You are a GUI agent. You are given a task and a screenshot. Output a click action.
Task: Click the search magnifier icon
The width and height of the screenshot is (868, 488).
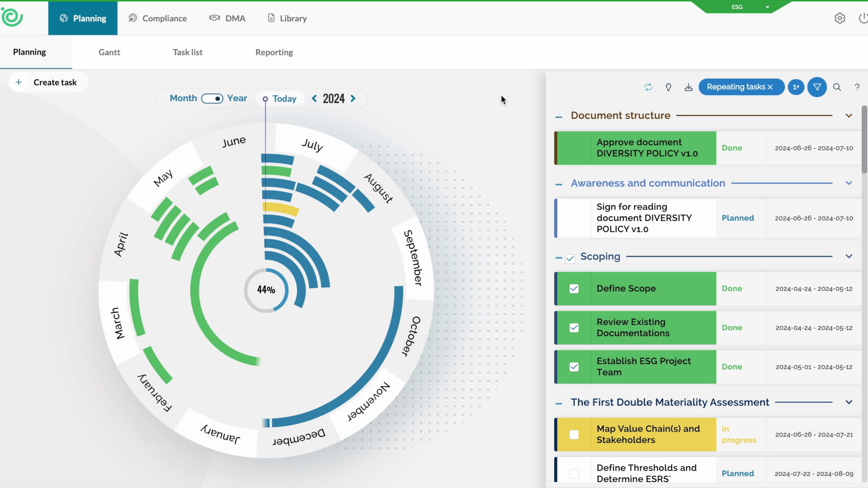coord(837,87)
